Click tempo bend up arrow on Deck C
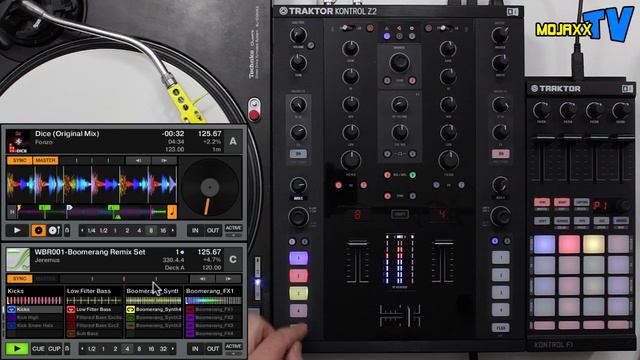640x360 pixels. [x=229, y=279]
